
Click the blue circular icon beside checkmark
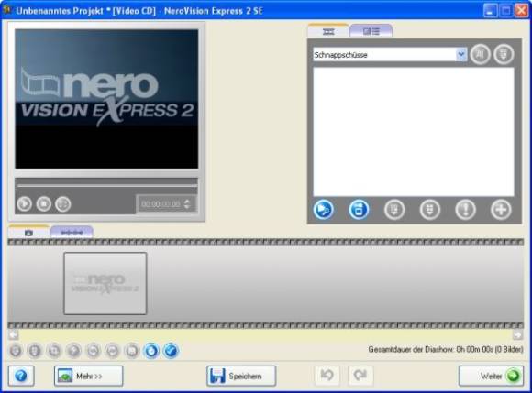point(151,351)
